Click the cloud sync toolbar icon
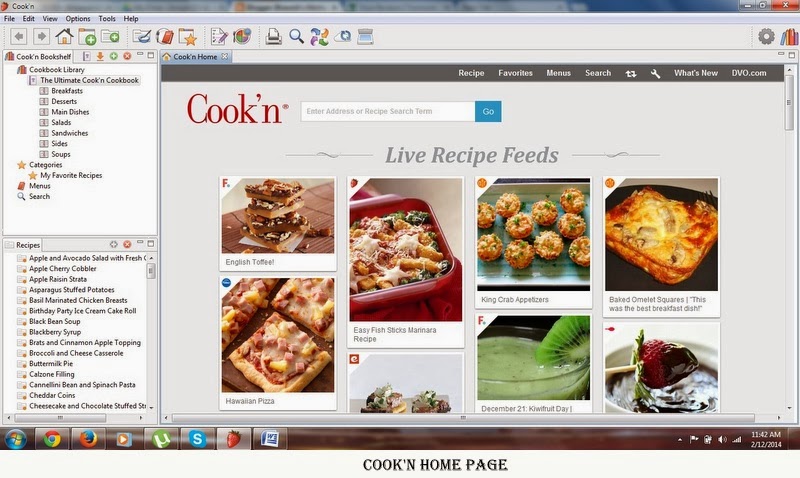Screen dimensions: 800x478 [x=342, y=37]
